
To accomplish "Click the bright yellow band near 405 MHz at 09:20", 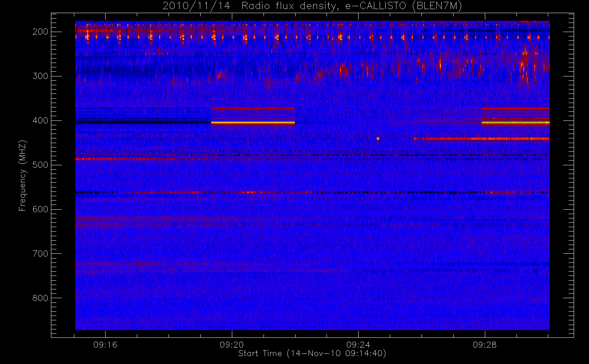I will (x=253, y=123).
